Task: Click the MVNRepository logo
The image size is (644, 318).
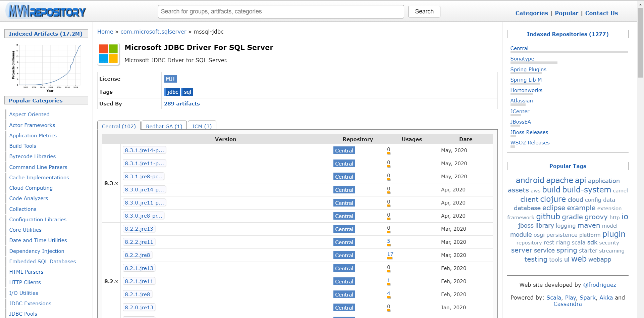Action: coord(46,11)
